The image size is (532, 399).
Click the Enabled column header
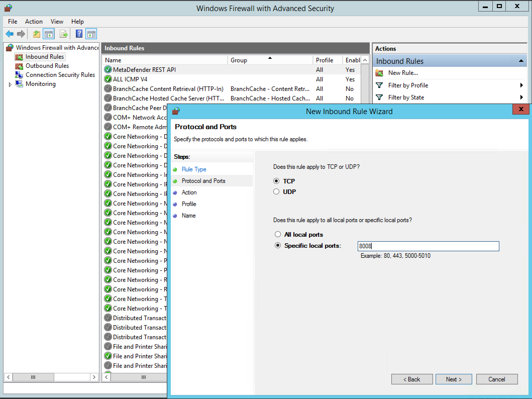pos(352,60)
